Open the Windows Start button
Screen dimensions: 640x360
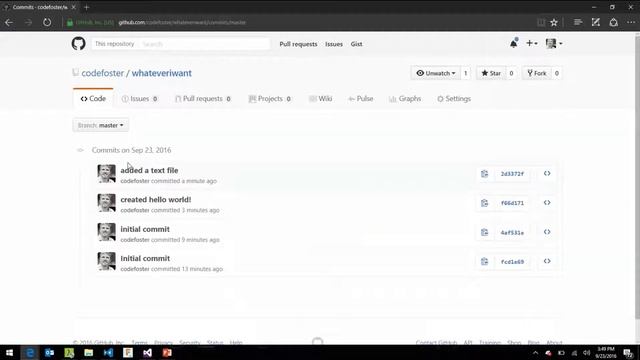tap(9, 353)
